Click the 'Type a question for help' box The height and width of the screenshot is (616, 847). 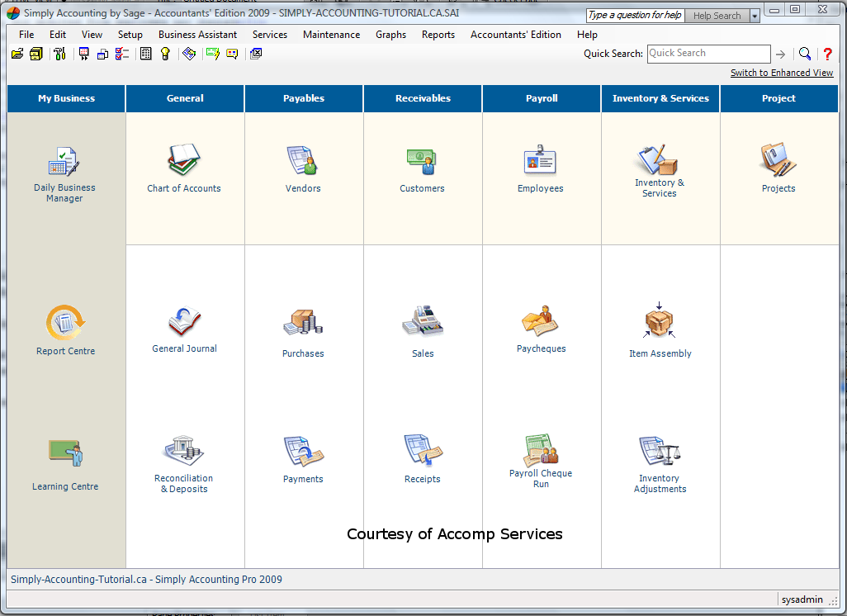636,16
